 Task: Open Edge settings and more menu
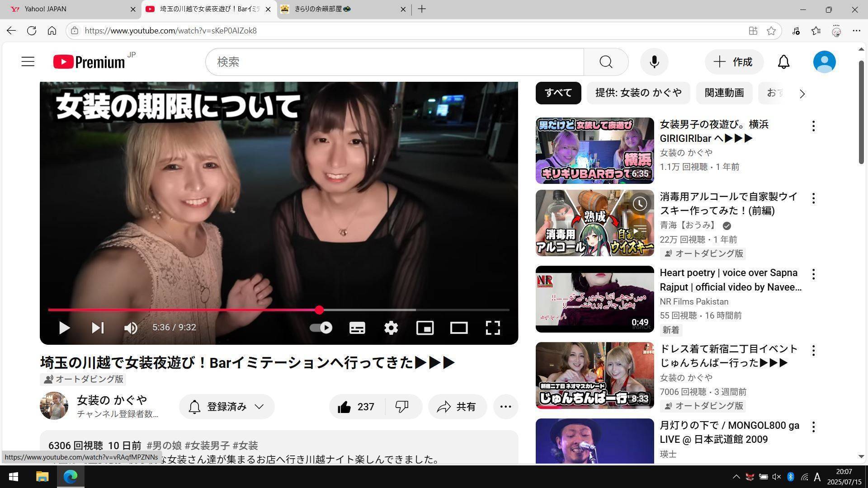click(x=856, y=31)
